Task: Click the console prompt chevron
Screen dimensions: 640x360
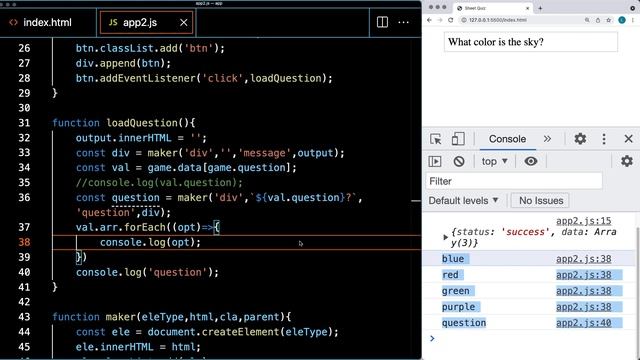Action: click(432, 338)
